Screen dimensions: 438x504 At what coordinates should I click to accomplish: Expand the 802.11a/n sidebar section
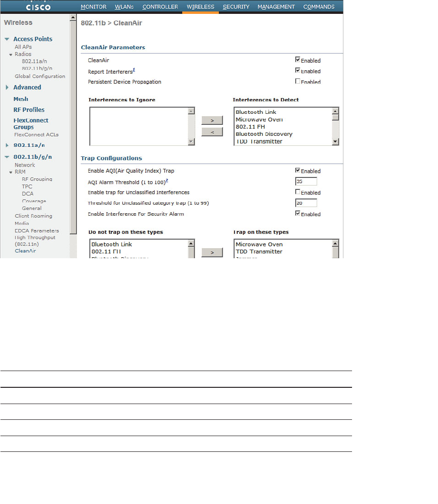click(x=7, y=145)
